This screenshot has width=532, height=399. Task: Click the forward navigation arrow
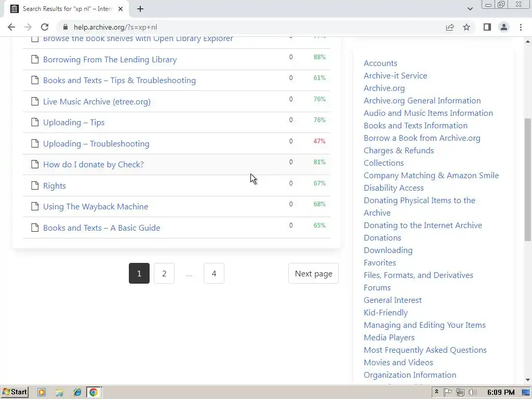click(x=28, y=27)
